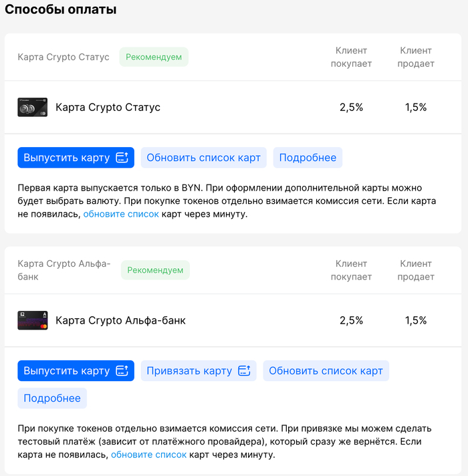The width and height of the screenshot is (468, 476).
Task: Open Подробнее for Crypto Альфа-банк card
Action: (x=52, y=398)
